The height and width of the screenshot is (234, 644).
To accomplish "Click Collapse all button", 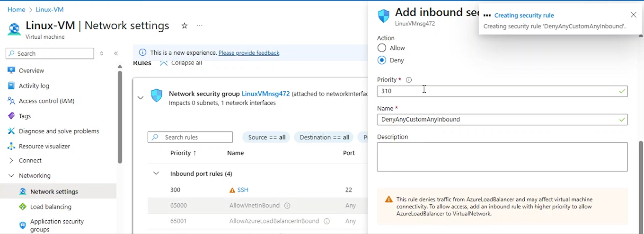I will 181,63.
